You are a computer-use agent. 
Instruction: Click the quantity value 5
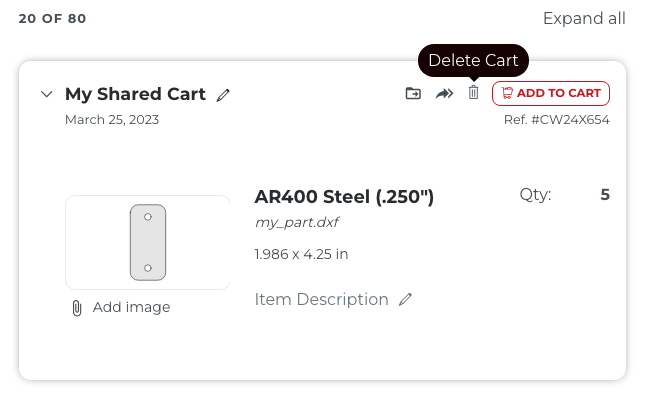point(605,195)
